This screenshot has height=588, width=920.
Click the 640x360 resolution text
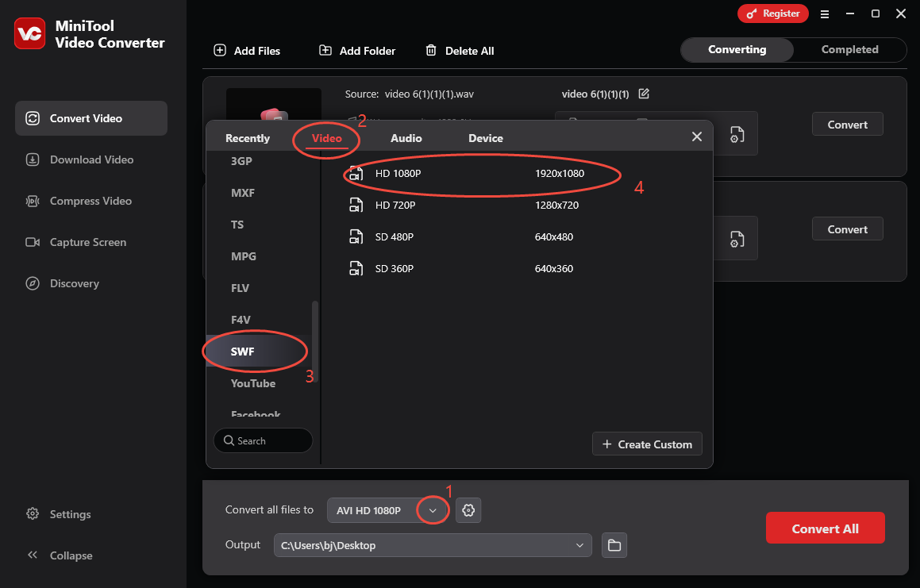tap(554, 269)
